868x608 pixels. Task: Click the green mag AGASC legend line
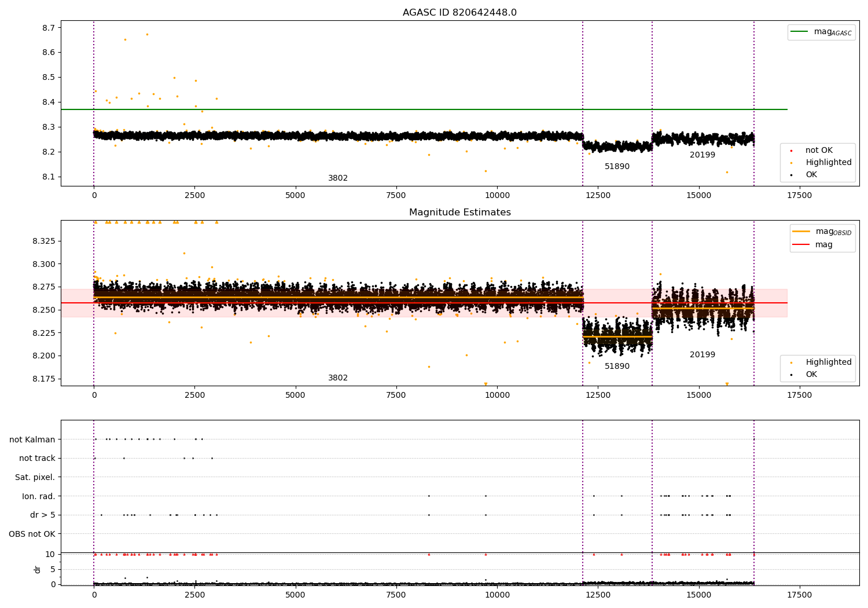pyautogui.click(x=800, y=32)
